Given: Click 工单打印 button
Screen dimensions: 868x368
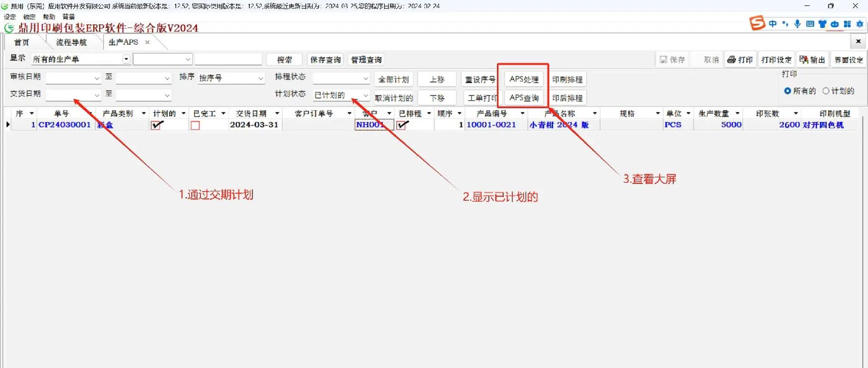Looking at the screenshot, I should [482, 98].
